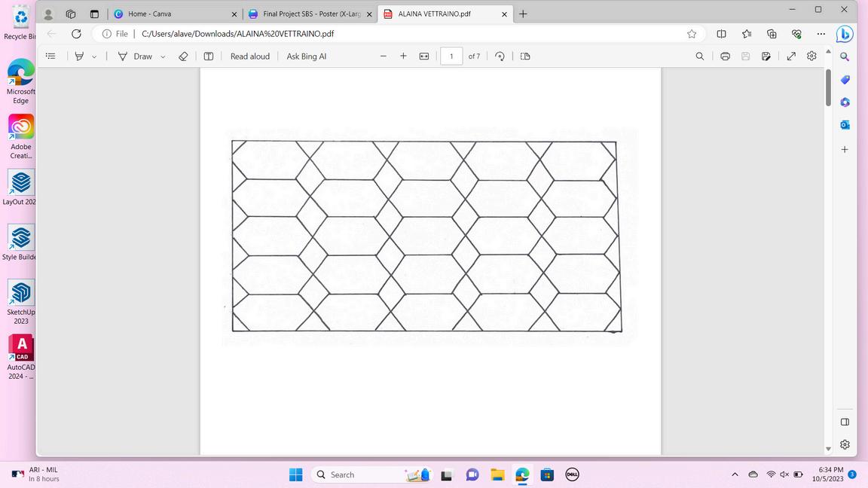Rotate the PDF page
This screenshot has width=868, height=488.
coord(500,56)
